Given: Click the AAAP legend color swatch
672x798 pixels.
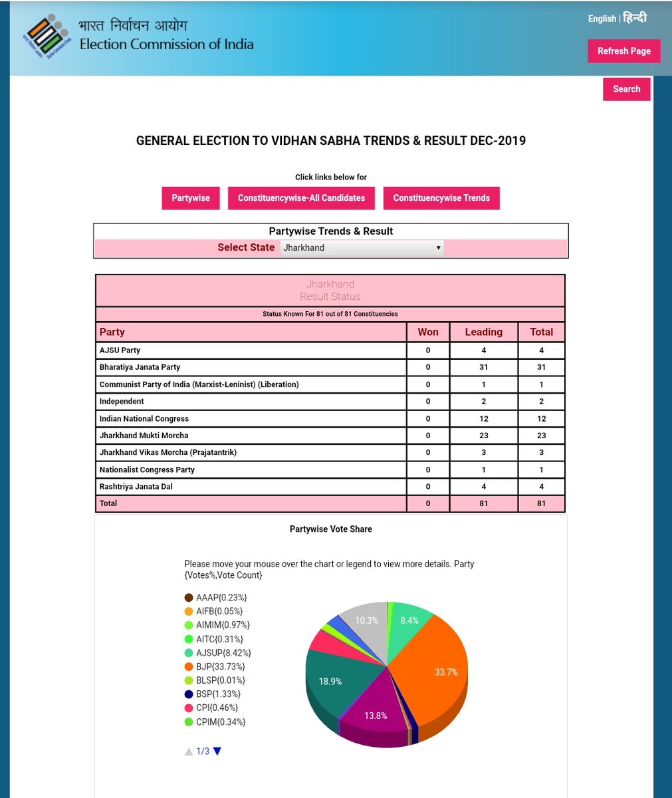Looking at the screenshot, I should coord(189,598).
